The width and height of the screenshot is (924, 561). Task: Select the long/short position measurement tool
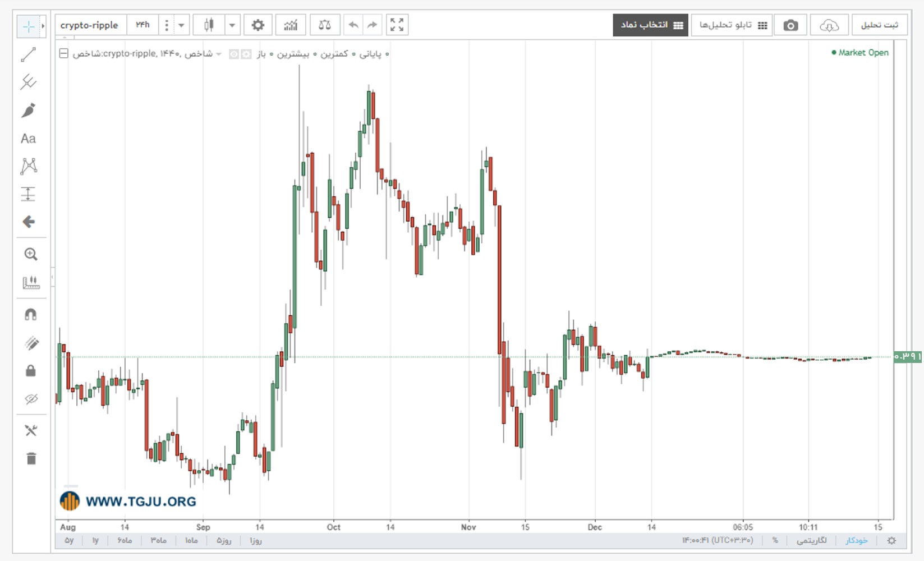28,194
